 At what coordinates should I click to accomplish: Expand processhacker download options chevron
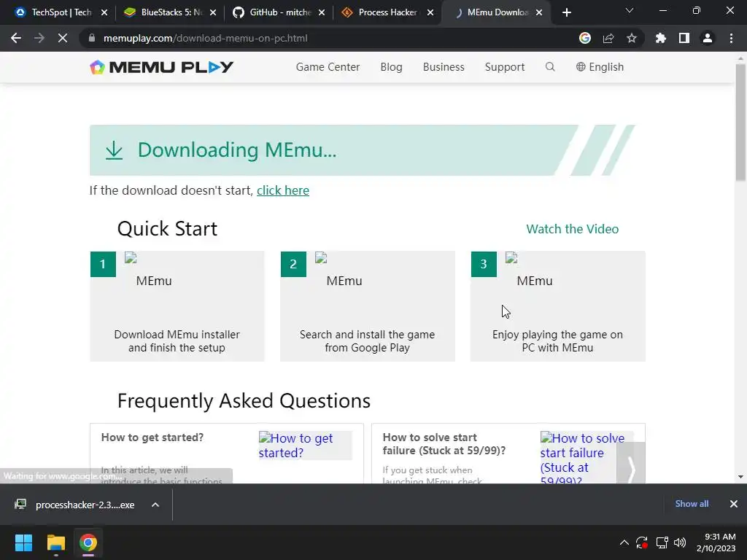[x=155, y=505]
